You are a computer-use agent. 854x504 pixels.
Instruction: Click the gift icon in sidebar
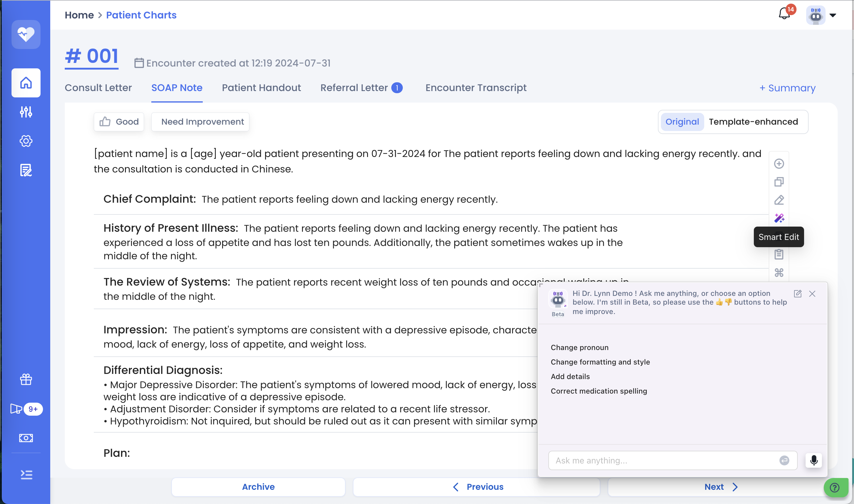(x=26, y=379)
